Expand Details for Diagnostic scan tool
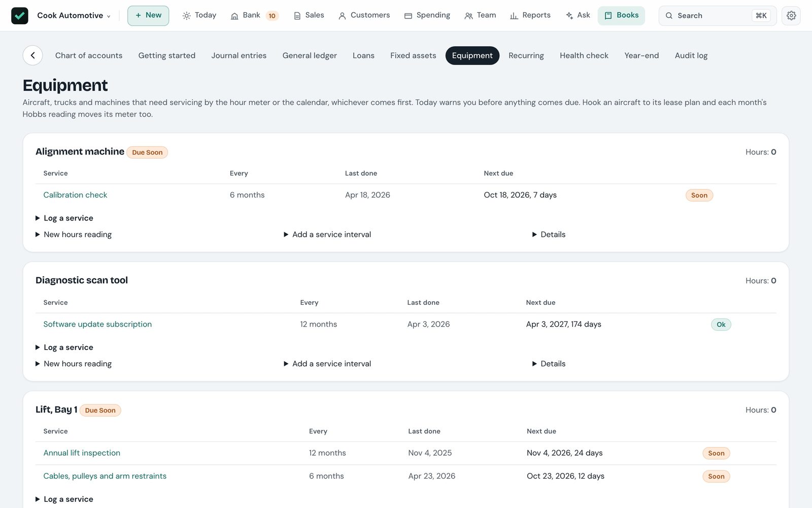Viewport: 812px width, 508px height. pyautogui.click(x=549, y=364)
